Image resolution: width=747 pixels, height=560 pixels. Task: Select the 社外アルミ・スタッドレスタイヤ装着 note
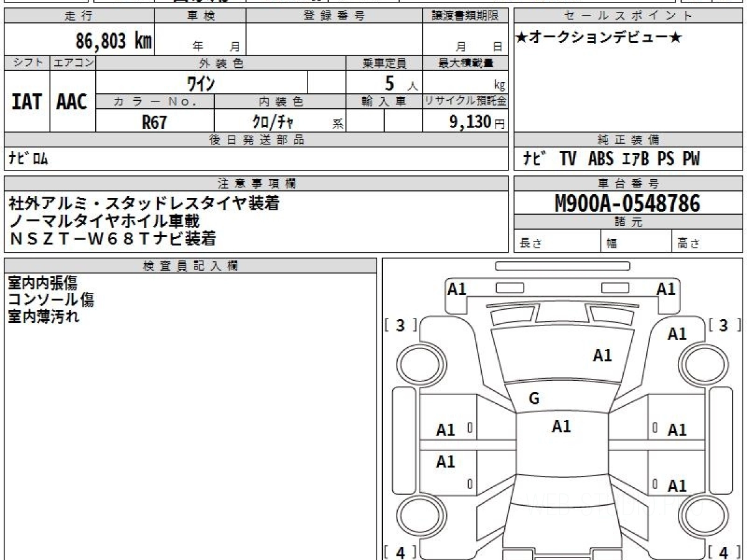[144, 203]
